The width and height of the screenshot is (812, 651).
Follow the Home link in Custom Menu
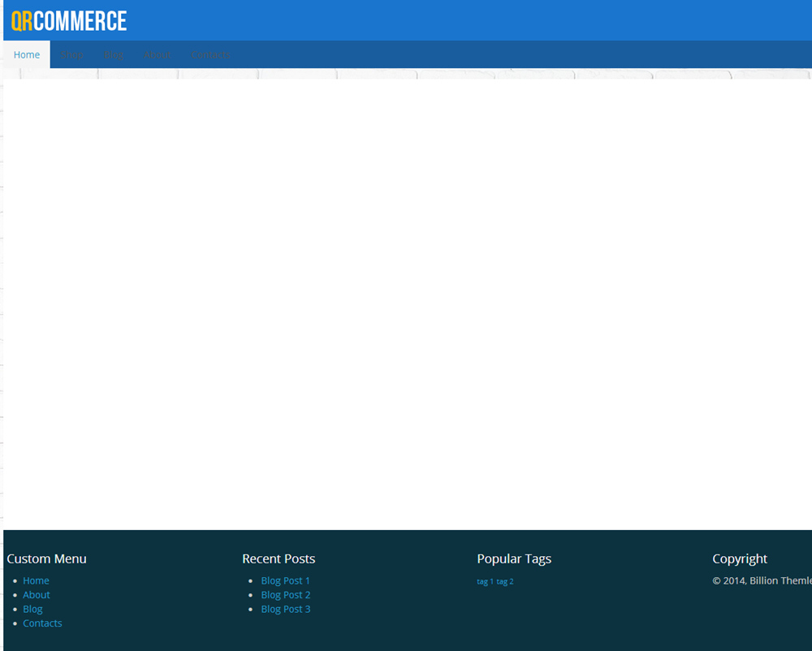pos(36,580)
